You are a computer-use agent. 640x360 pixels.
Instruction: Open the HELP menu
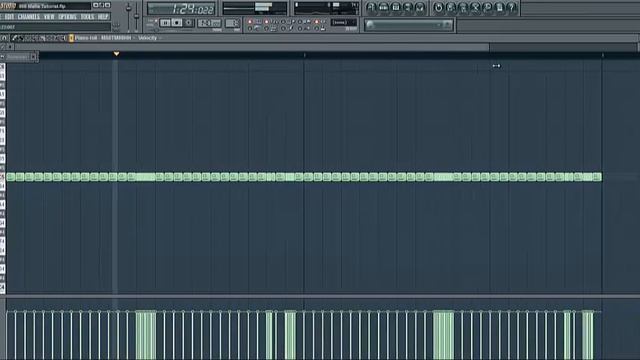(103, 17)
